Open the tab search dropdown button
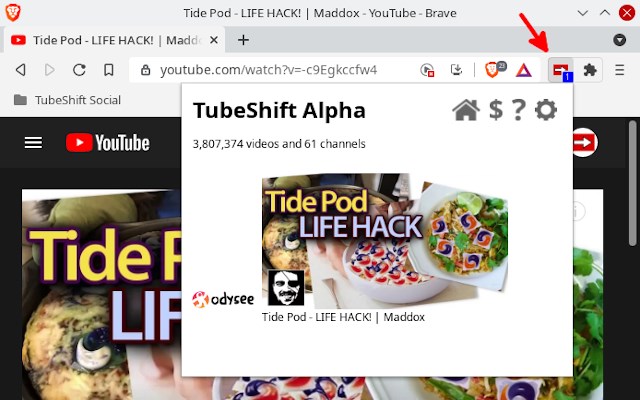The height and width of the screenshot is (400, 640). (620, 40)
